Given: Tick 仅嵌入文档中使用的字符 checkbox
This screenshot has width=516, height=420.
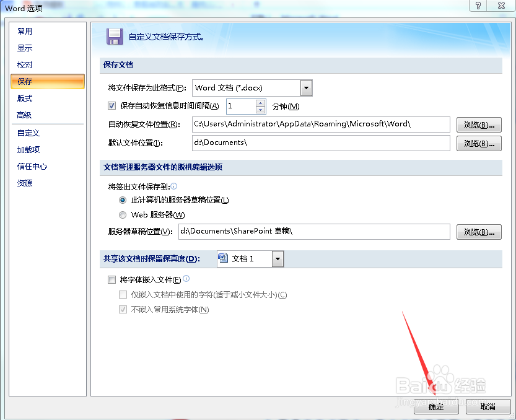Looking at the screenshot, I should tap(123, 294).
